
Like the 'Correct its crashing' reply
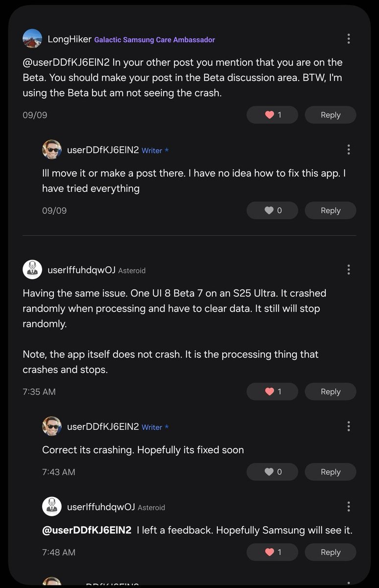[273, 472]
